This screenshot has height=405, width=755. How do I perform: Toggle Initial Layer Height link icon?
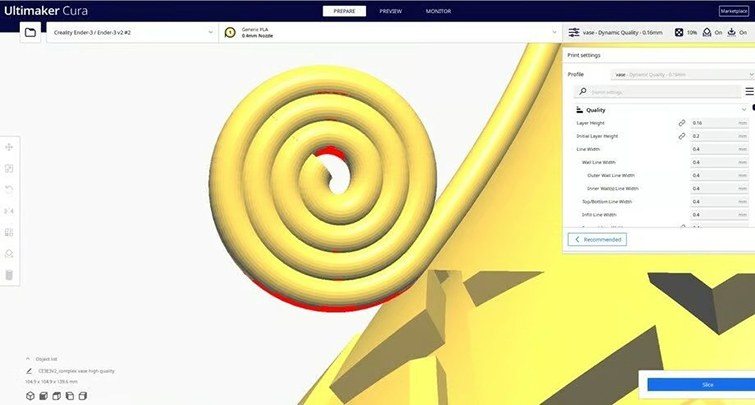click(x=682, y=136)
